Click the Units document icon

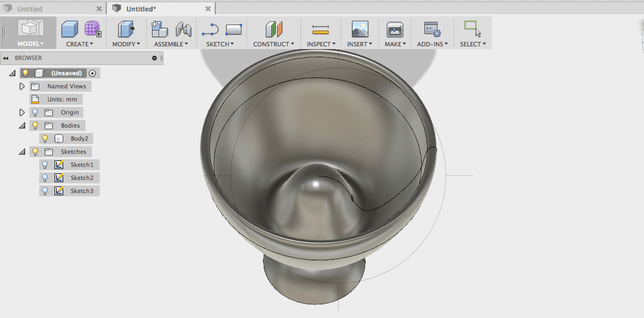coord(35,99)
